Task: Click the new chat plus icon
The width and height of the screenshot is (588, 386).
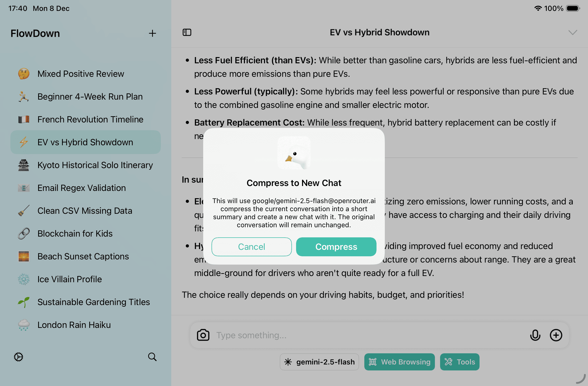Action: click(152, 33)
